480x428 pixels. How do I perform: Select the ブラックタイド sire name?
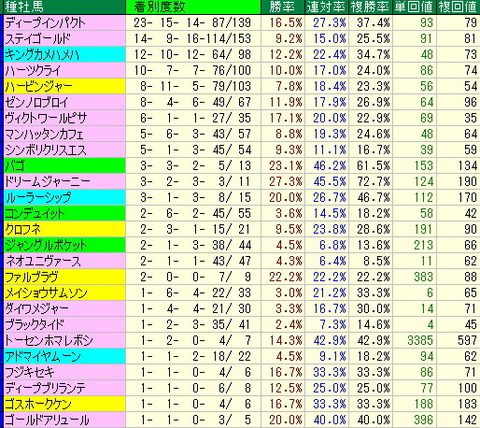pos(35,324)
